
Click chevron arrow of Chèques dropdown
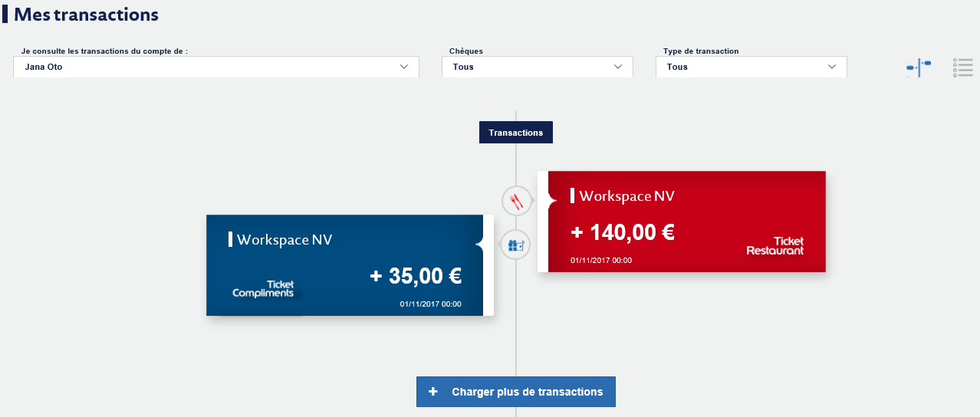click(619, 67)
